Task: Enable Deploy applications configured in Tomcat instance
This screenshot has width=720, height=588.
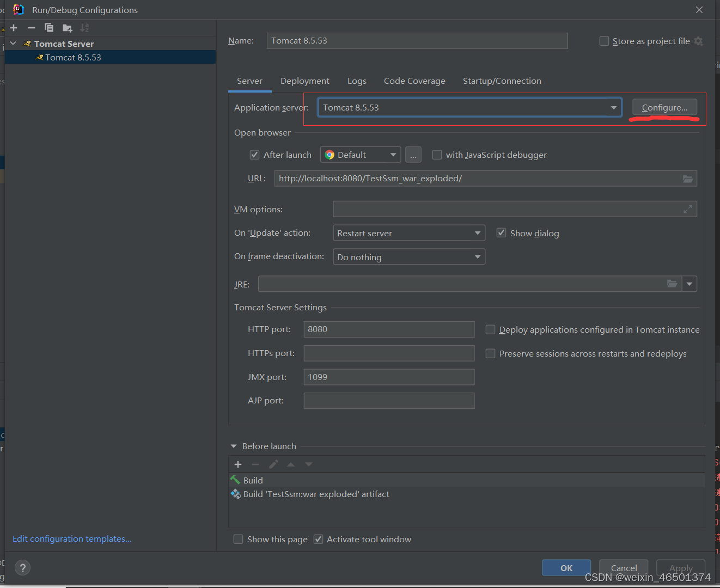Action: [x=490, y=330]
